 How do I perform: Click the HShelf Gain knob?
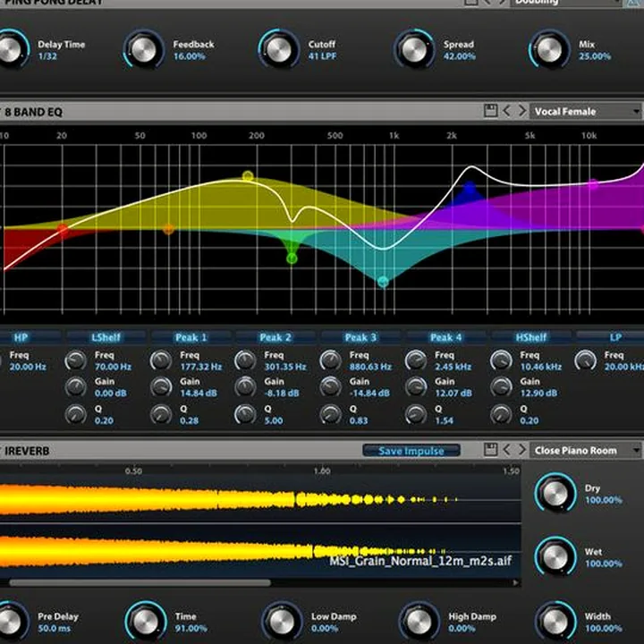click(x=501, y=387)
